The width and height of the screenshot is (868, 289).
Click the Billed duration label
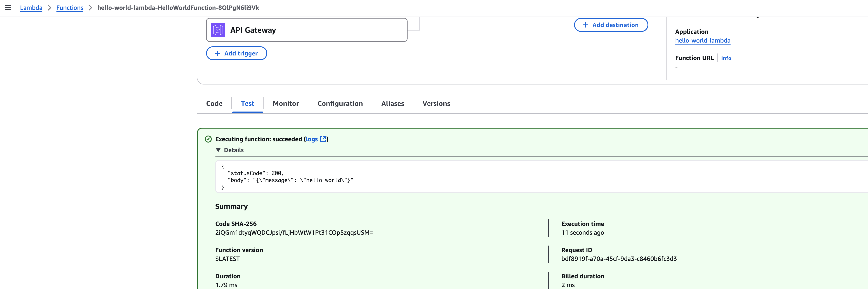583,276
